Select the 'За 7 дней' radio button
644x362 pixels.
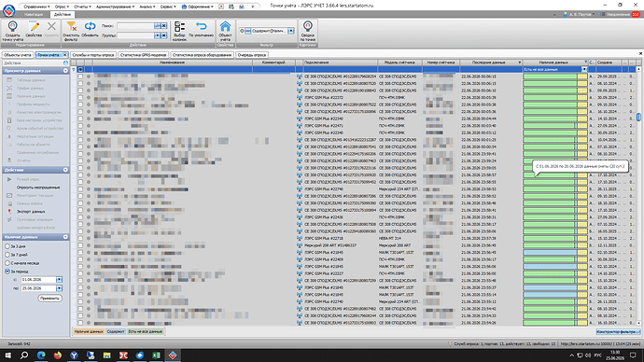pos(7,255)
